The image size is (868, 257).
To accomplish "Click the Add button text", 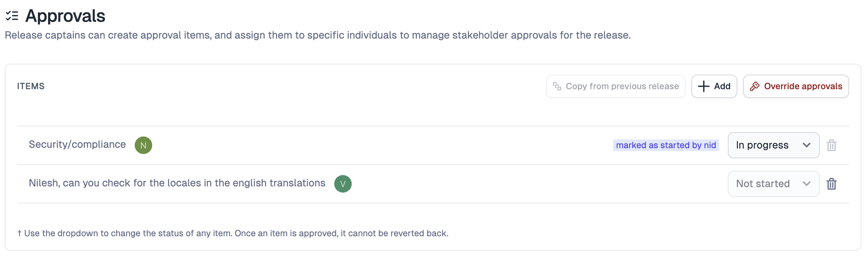I will point(722,86).
